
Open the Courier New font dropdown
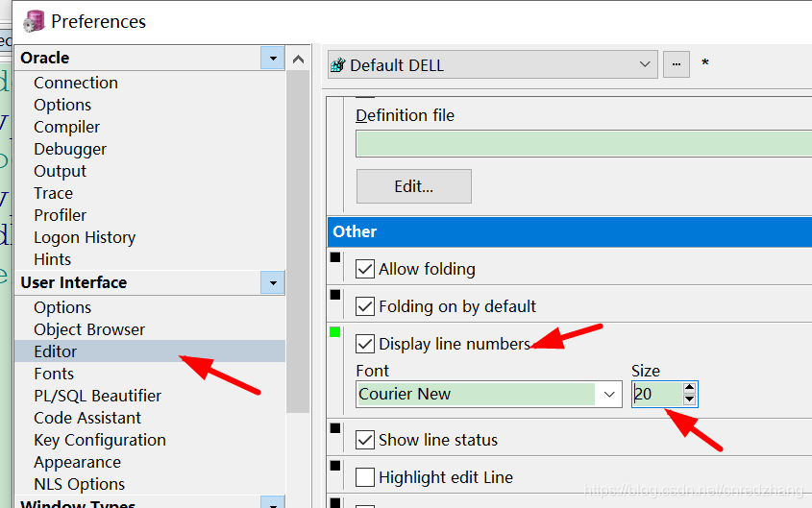pos(609,394)
